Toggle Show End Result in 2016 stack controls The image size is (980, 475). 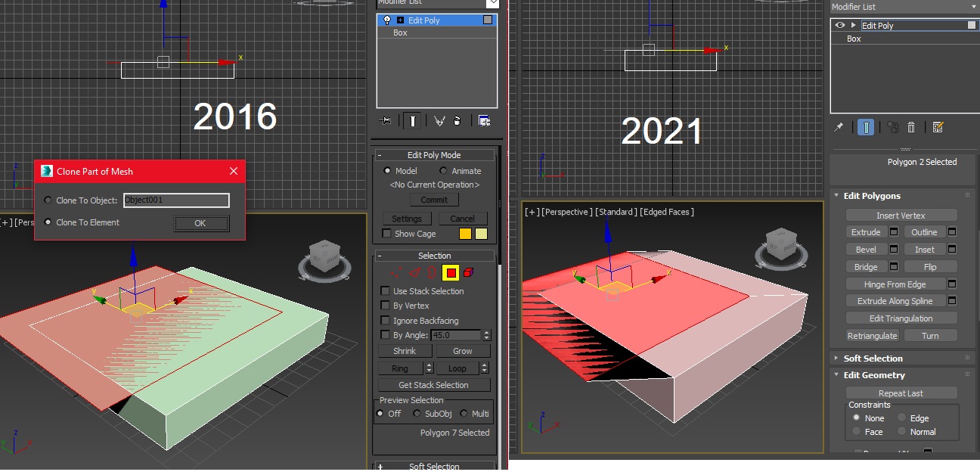(x=413, y=121)
